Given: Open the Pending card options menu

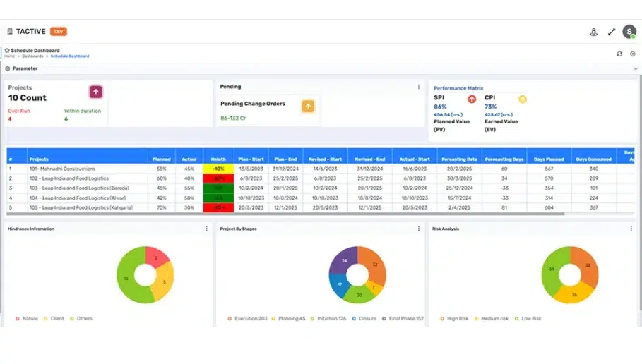Looking at the screenshot, I should point(418,87).
